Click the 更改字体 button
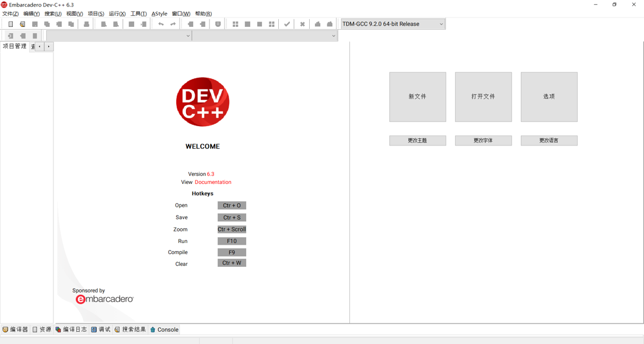The height and width of the screenshot is (344, 644). click(484, 141)
